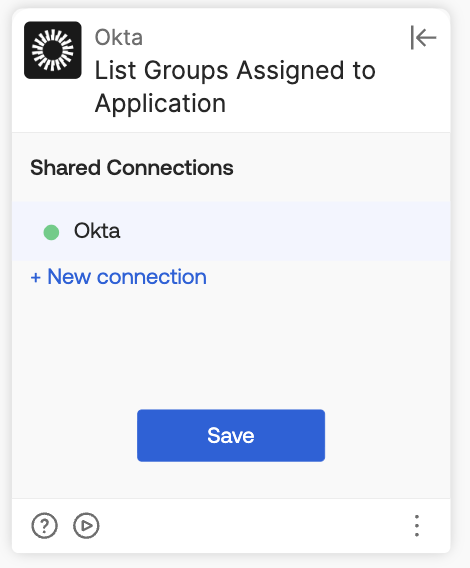This screenshot has width=470, height=568.
Task: Show card help from the footer
Action: (x=44, y=525)
